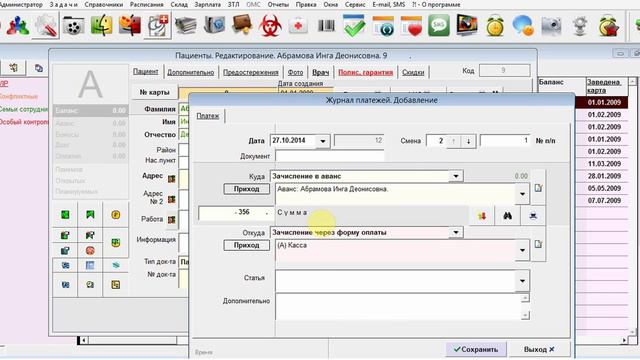The width and height of the screenshot is (640, 360).
Task: Click the document icon beside Касса field
Action: pyautogui.click(x=538, y=244)
